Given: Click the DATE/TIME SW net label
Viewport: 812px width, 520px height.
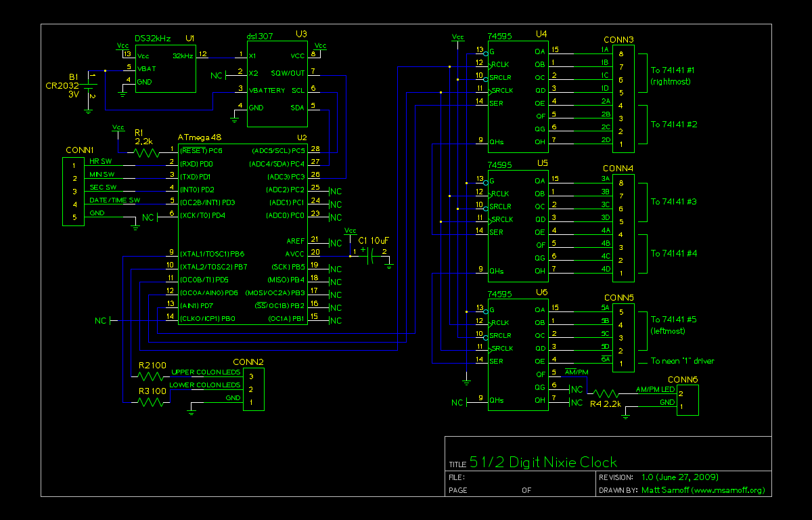Looking at the screenshot, I should click(115, 200).
